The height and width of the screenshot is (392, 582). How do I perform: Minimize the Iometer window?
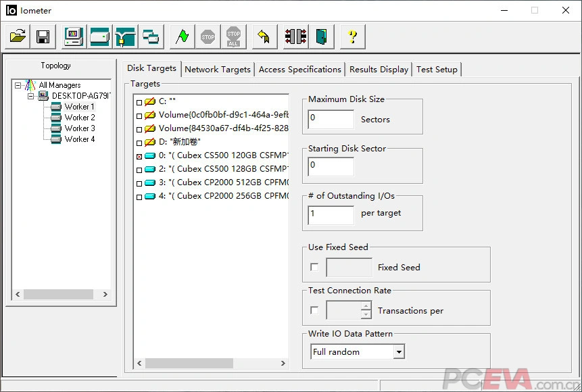point(504,10)
